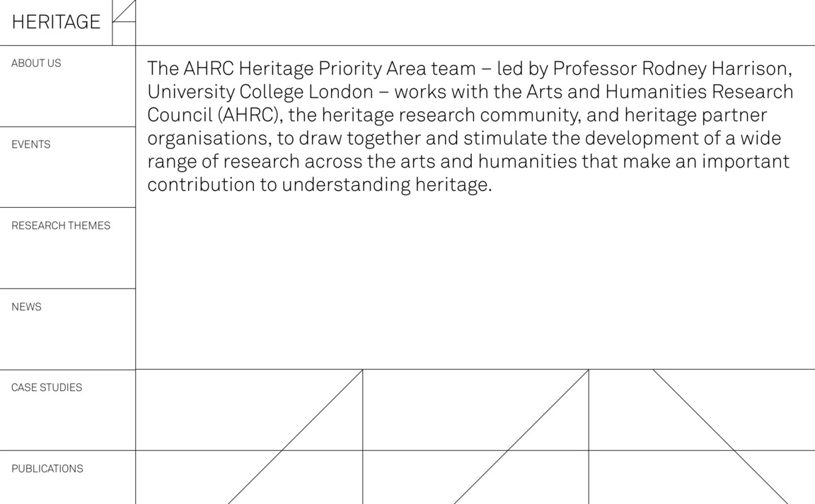Click the left diagonal-line tile below the intro
The image size is (815, 504).
[x=249, y=436]
